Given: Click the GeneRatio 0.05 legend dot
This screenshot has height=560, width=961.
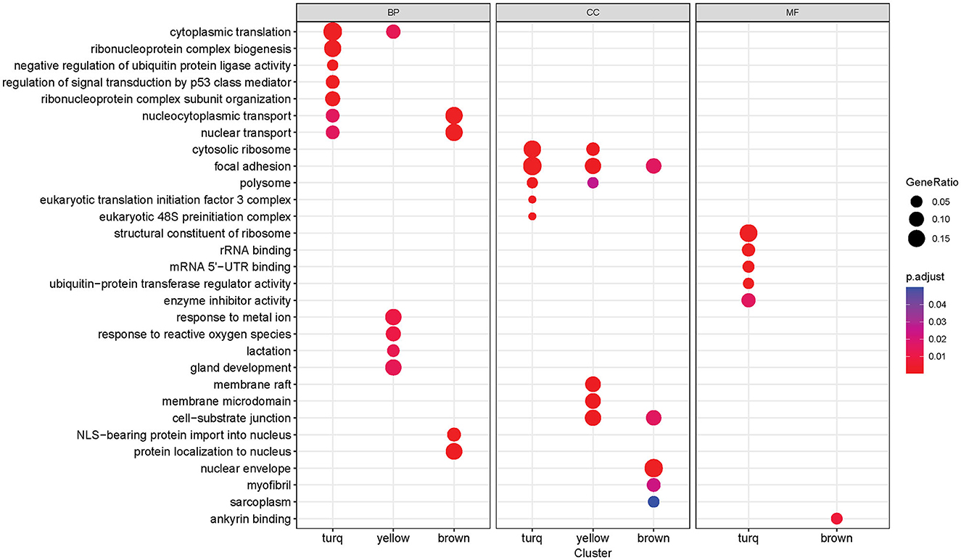Looking at the screenshot, I should [x=917, y=200].
